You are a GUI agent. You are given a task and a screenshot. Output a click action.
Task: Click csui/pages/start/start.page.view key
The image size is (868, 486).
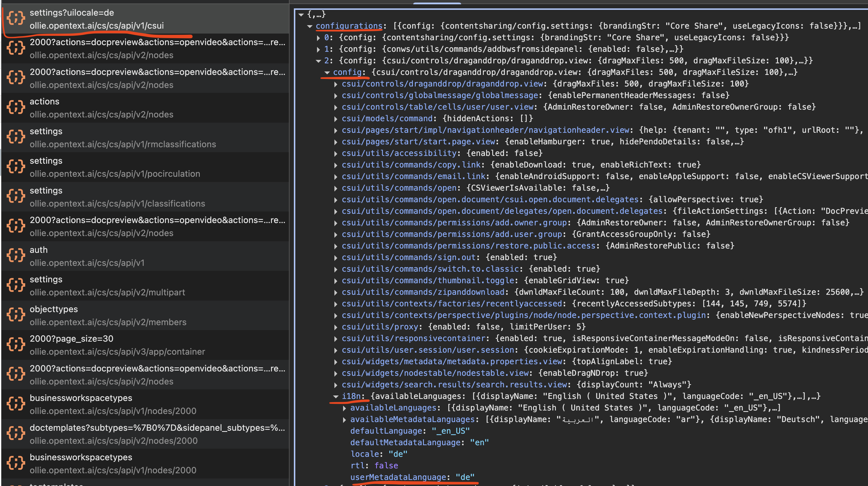tap(418, 142)
